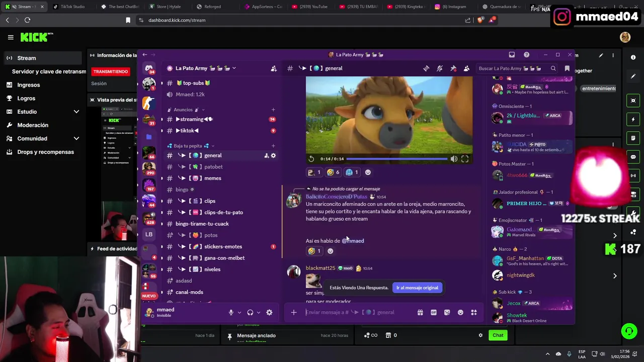Click inside Buscar La Pato Army search box
This screenshot has width=644, height=362.
point(517,68)
